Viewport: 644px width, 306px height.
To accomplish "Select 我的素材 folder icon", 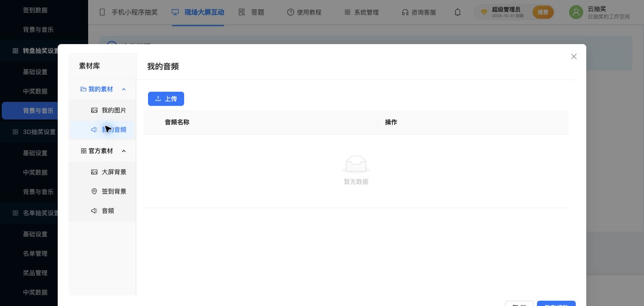I will tap(83, 89).
